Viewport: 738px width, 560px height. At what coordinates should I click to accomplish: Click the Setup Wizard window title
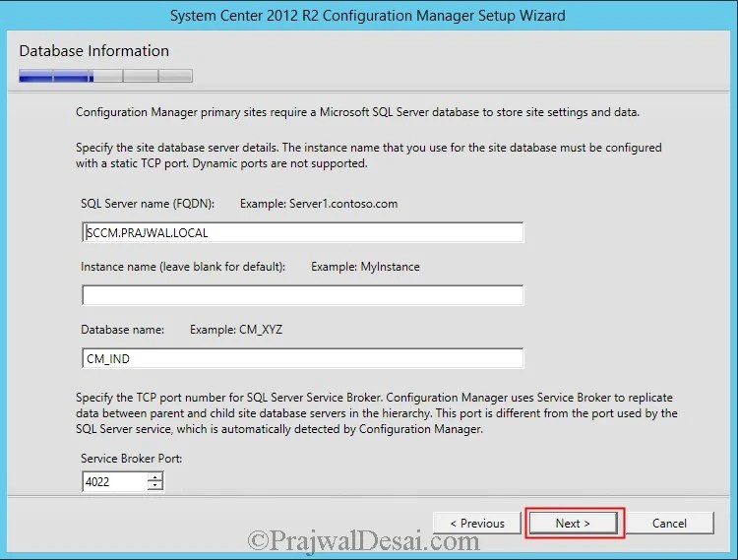click(x=368, y=16)
